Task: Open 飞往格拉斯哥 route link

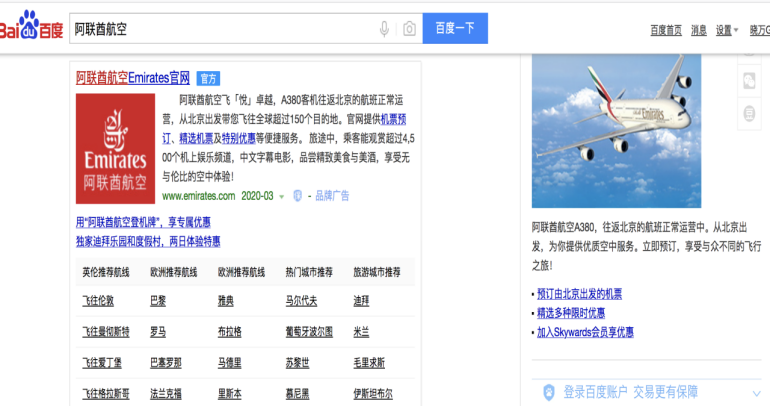Action: [x=106, y=394]
